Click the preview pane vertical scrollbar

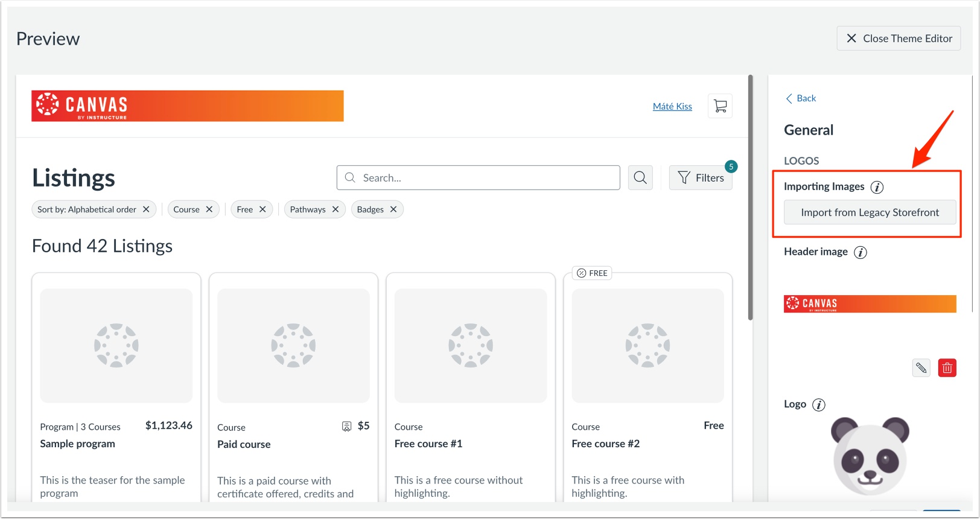click(751, 198)
